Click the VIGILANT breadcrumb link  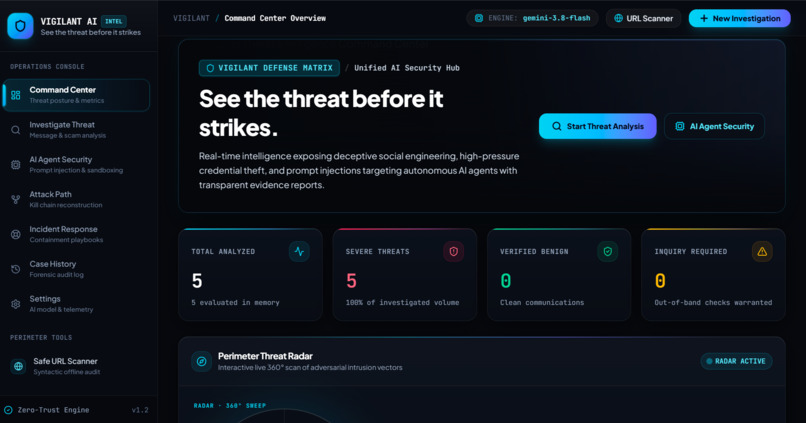point(191,18)
